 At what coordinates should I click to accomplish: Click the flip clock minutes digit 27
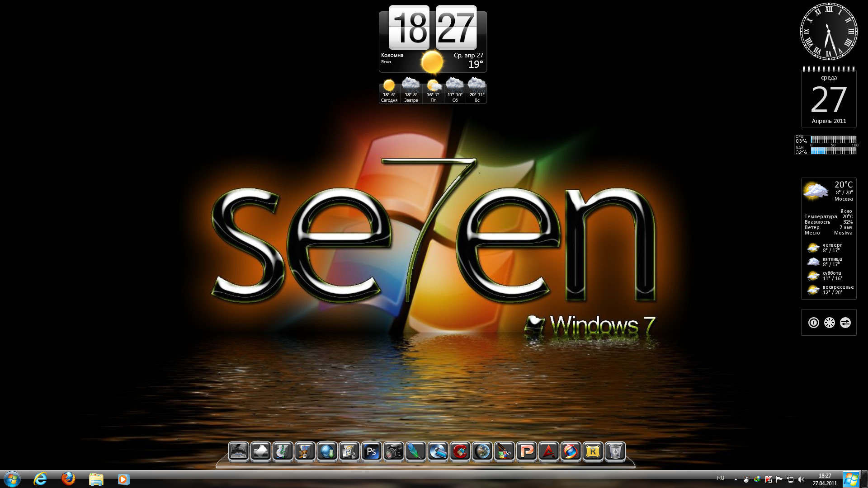[x=456, y=28]
